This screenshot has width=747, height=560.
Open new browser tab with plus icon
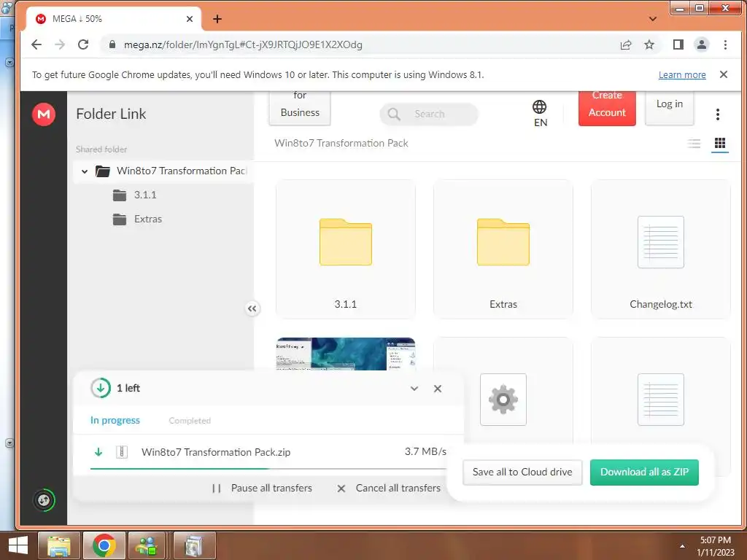pyautogui.click(x=217, y=19)
